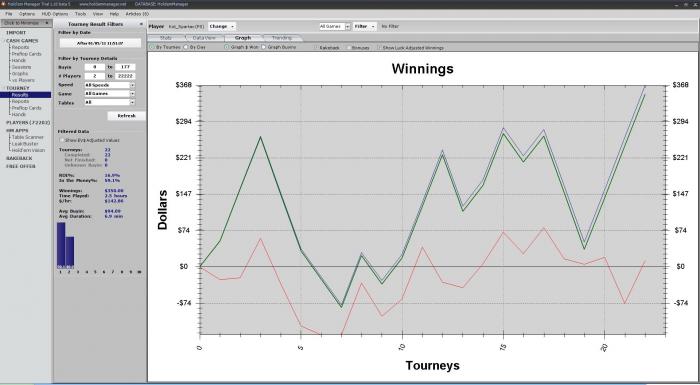
Task: Open the Game dropdown in filters panel
Action: [x=109, y=94]
